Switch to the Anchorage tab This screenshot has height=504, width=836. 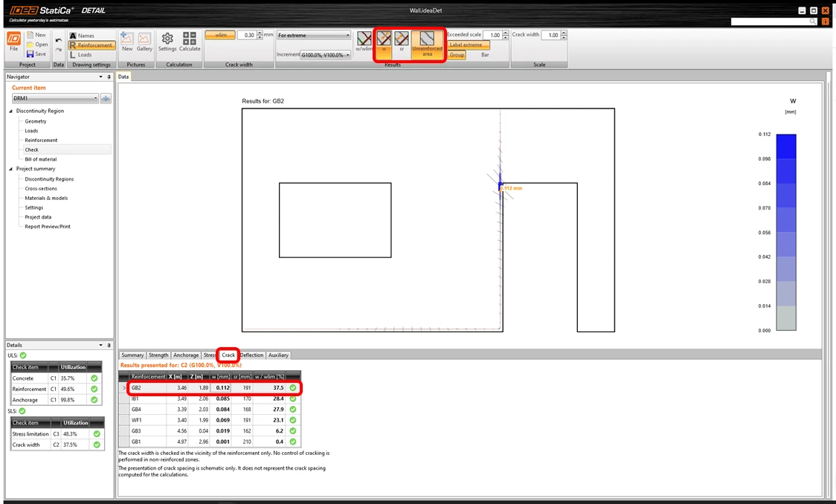[x=185, y=355]
